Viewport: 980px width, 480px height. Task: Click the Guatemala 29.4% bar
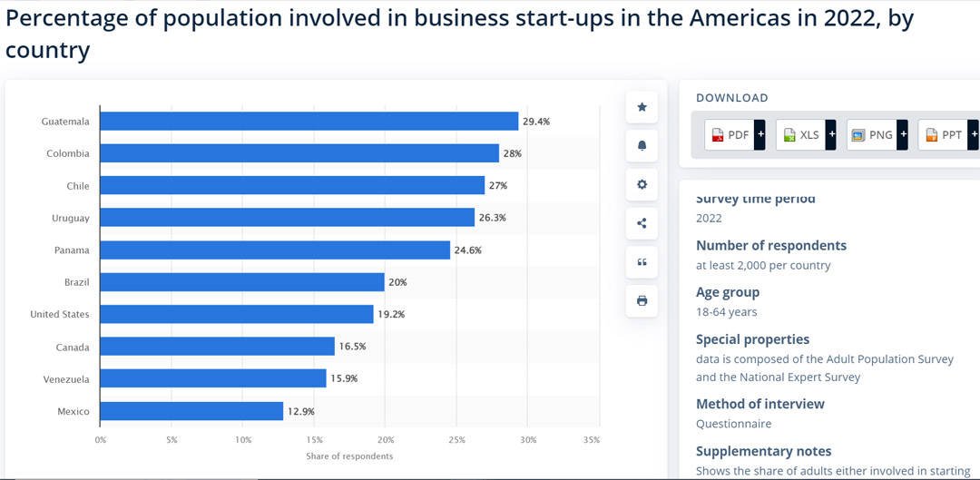309,122
